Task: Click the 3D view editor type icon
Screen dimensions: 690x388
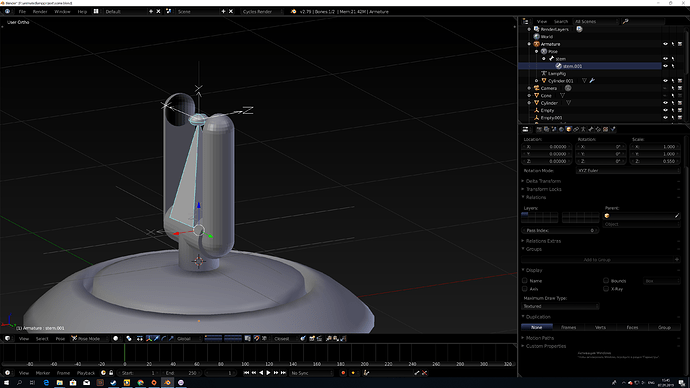Action: (x=7, y=338)
